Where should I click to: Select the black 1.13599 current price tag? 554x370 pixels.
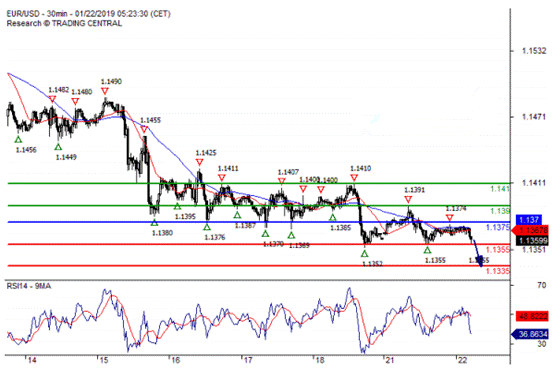(x=532, y=241)
